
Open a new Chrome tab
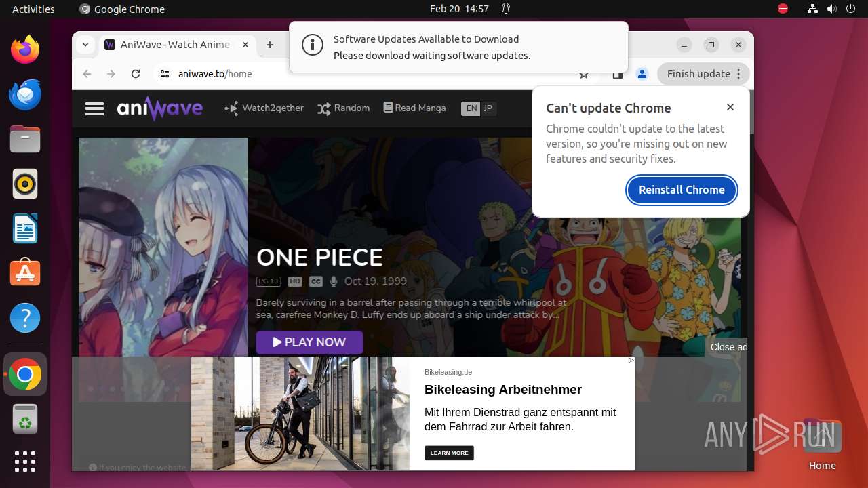pyautogui.click(x=270, y=45)
